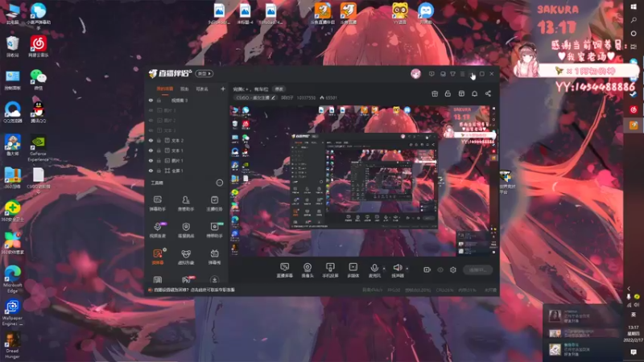Click the pill button beside the stream title
644x362 pixels.
279,88
